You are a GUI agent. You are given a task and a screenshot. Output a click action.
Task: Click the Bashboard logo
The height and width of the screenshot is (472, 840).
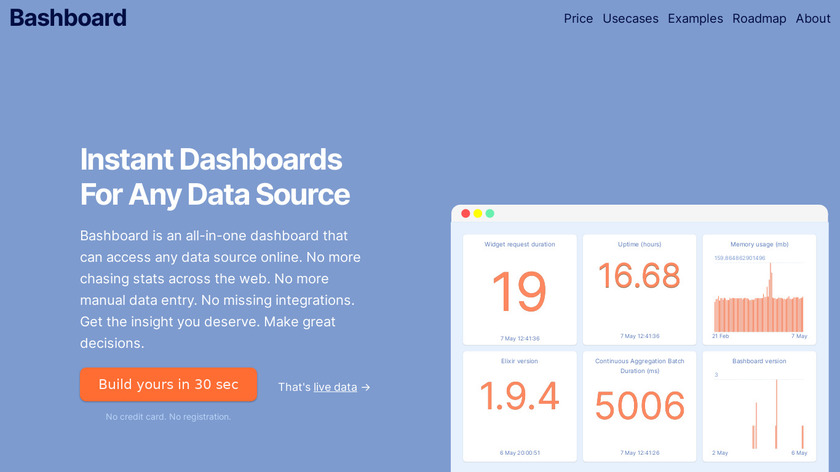coord(68,18)
